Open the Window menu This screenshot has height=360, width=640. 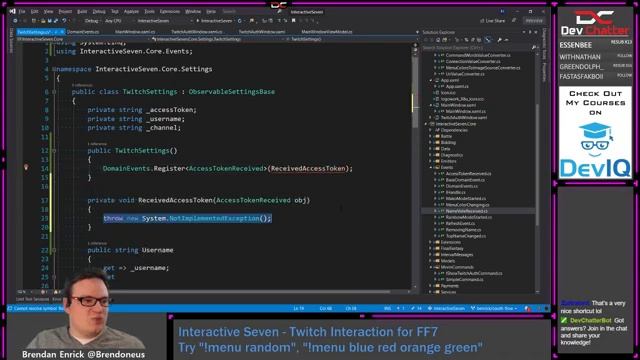pyautogui.click(x=193, y=12)
